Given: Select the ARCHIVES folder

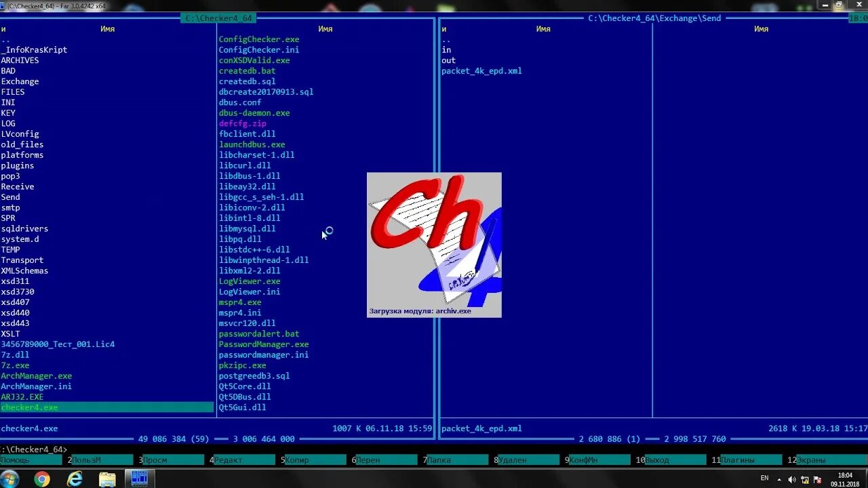Looking at the screenshot, I should tap(20, 60).
